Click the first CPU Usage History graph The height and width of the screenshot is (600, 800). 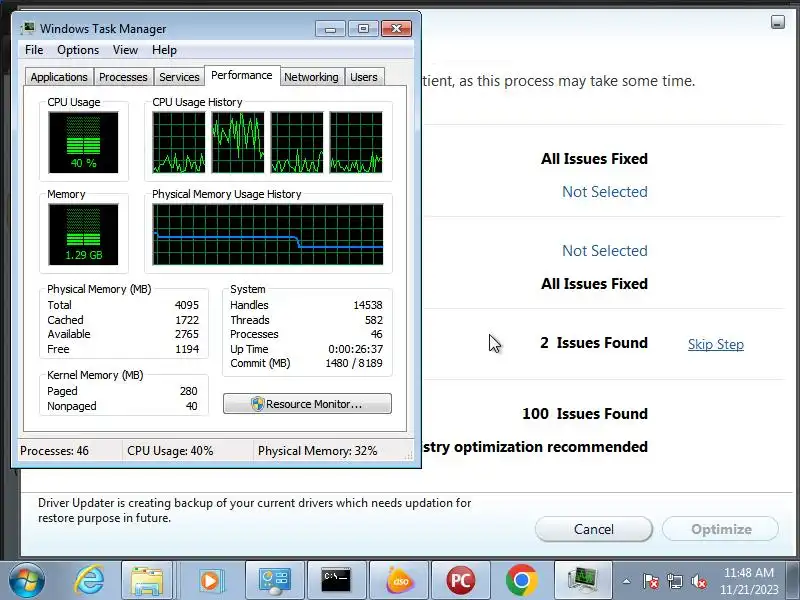coord(179,142)
